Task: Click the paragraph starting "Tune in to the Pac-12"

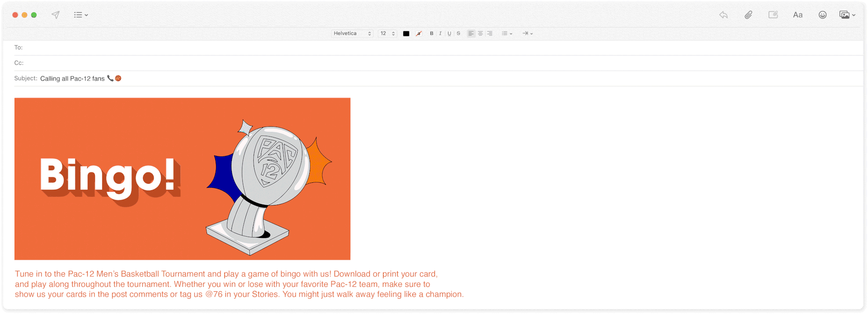Action: point(239,284)
